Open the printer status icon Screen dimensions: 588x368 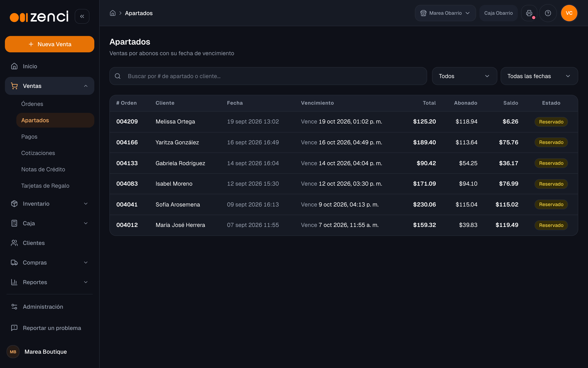pos(529,13)
